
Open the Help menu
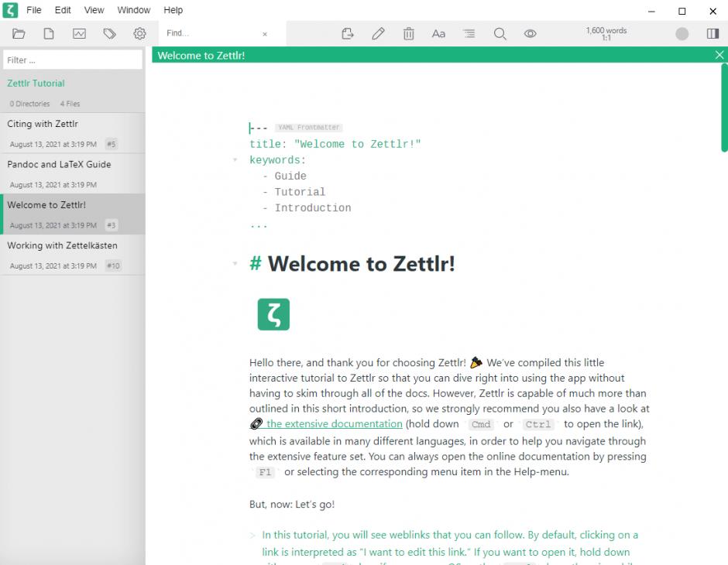173,9
